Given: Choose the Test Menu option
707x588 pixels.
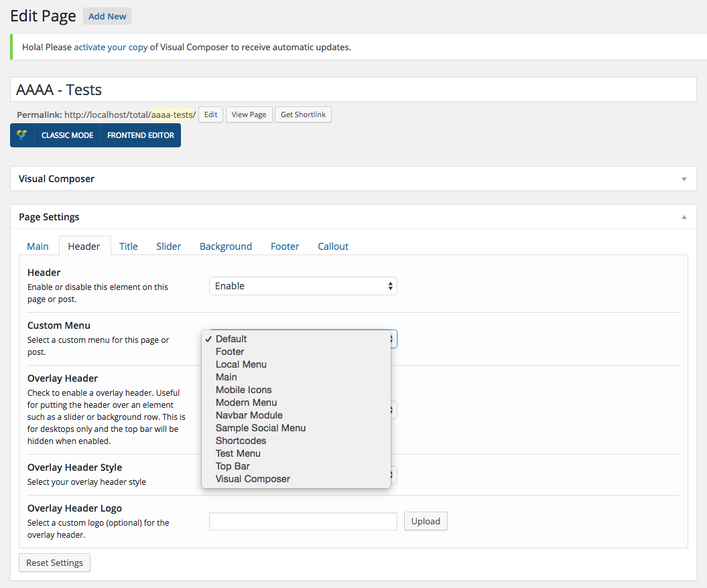Looking at the screenshot, I should click(296, 453).
